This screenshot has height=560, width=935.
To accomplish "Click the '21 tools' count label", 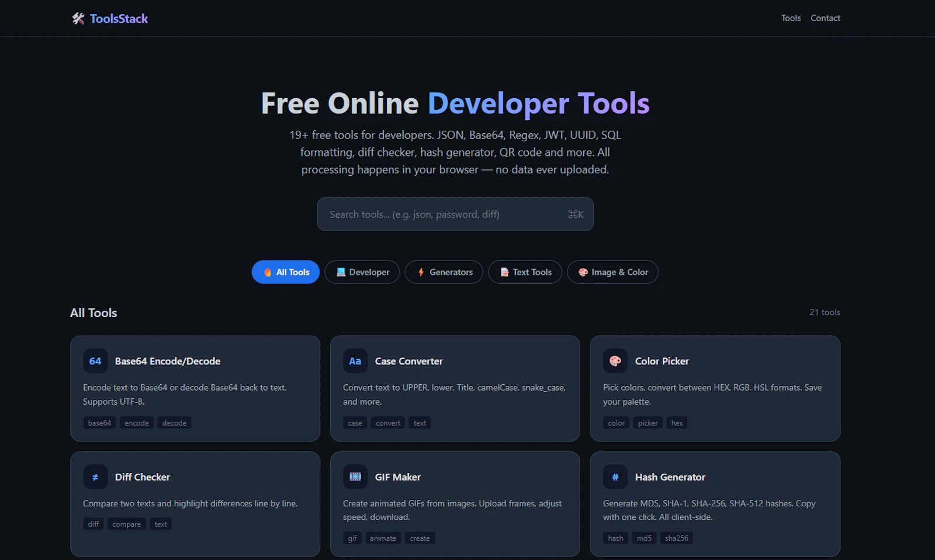I will point(825,312).
